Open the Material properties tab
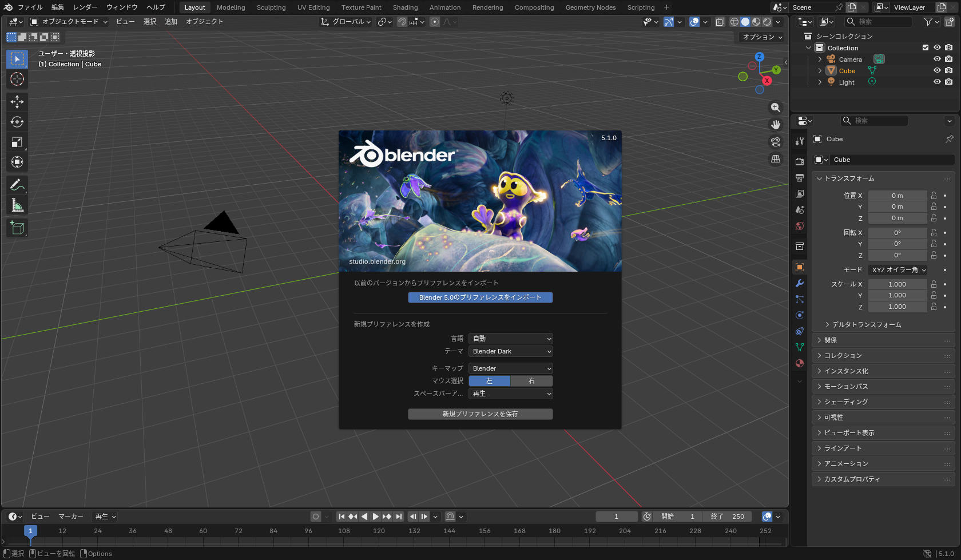 [799, 363]
